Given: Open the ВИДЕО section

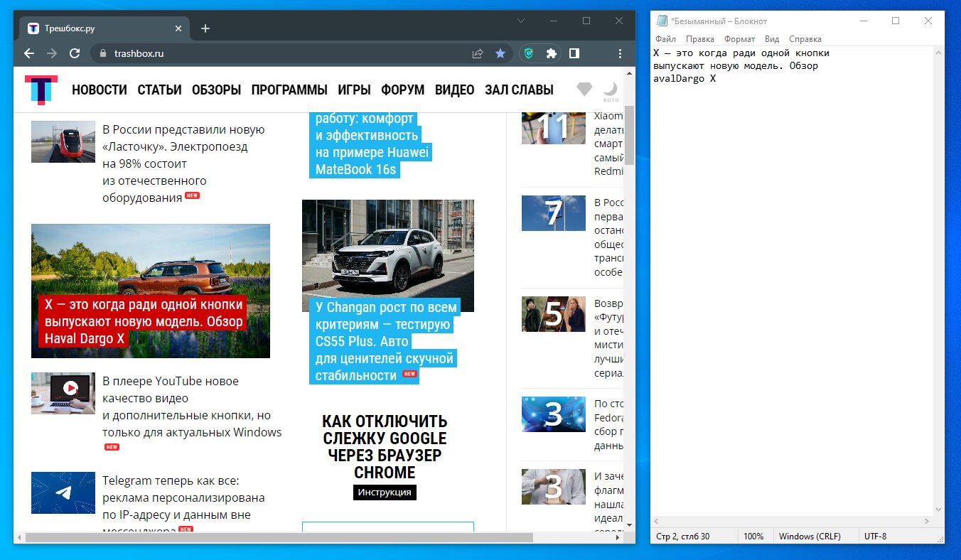Looking at the screenshot, I should (x=454, y=90).
